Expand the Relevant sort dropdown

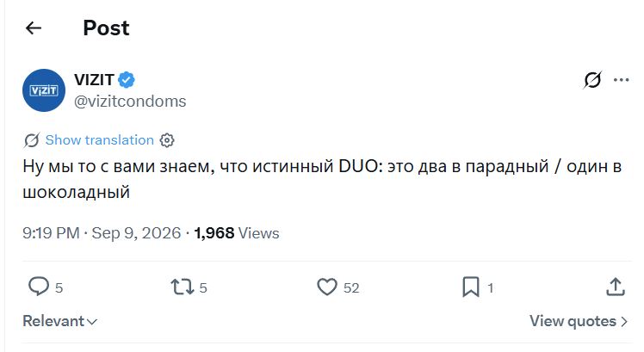60,321
